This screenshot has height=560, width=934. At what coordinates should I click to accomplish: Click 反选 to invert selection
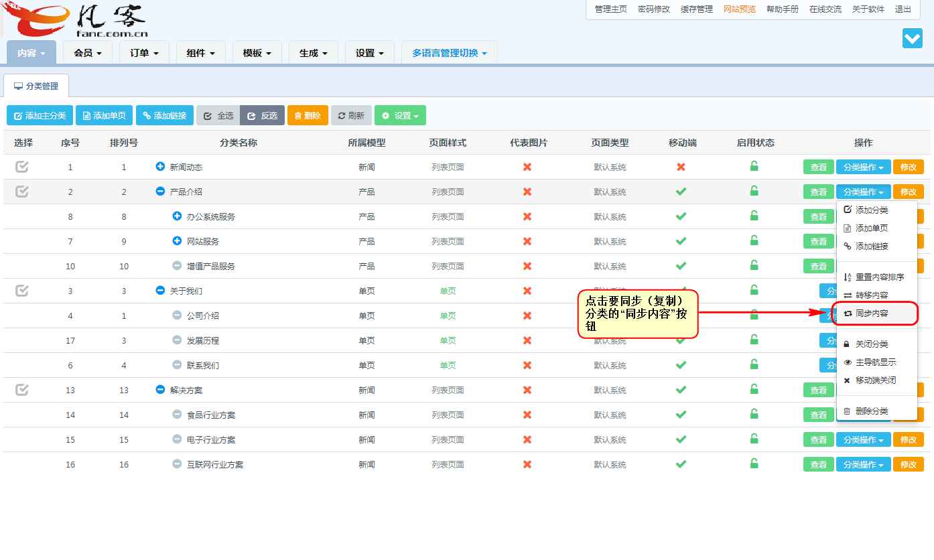point(262,115)
